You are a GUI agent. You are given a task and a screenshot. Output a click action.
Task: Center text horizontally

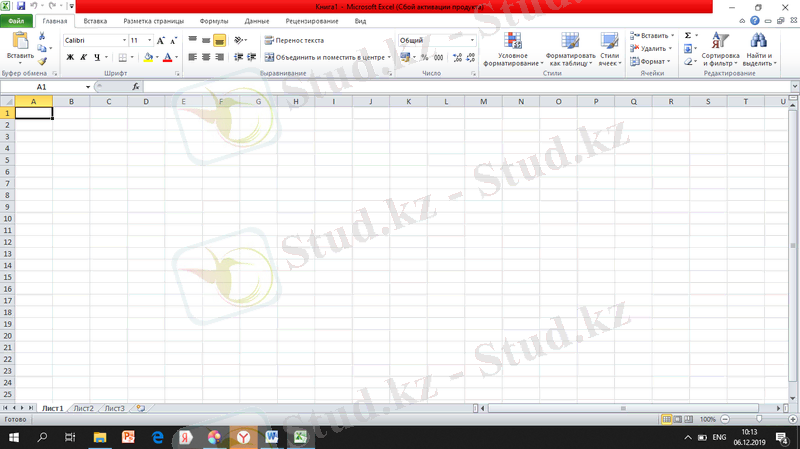pyautogui.click(x=206, y=57)
